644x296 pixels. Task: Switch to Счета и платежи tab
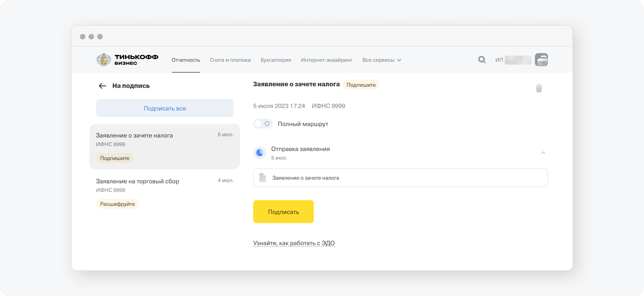230,60
